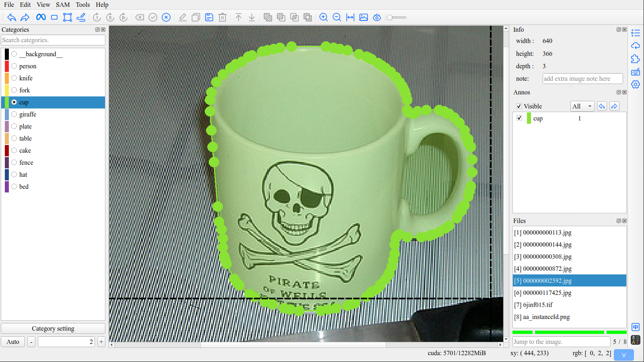Select the repaint brush tool
Image resolution: width=644 pixels, height=362 pixels.
(x=81, y=17)
